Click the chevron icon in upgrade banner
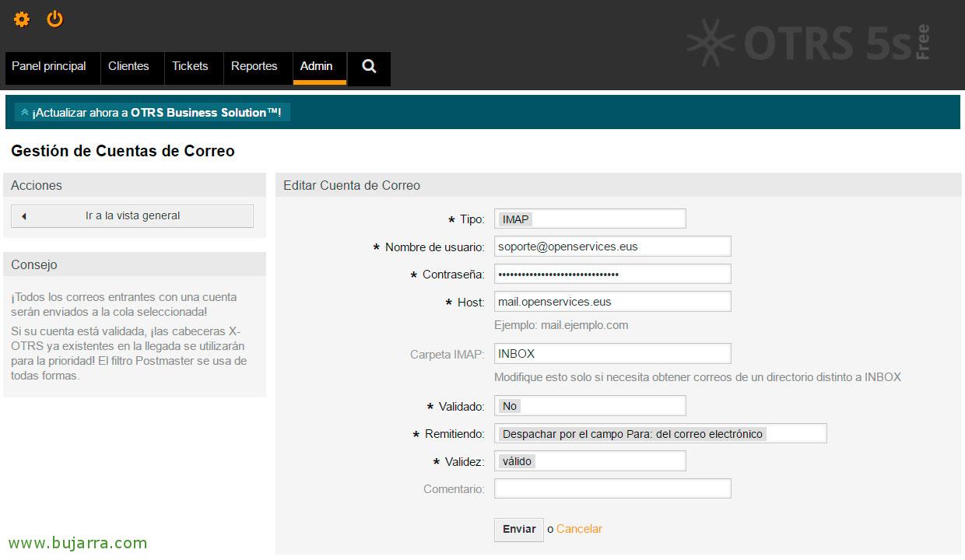The width and height of the screenshot is (965, 560). pos(25,113)
